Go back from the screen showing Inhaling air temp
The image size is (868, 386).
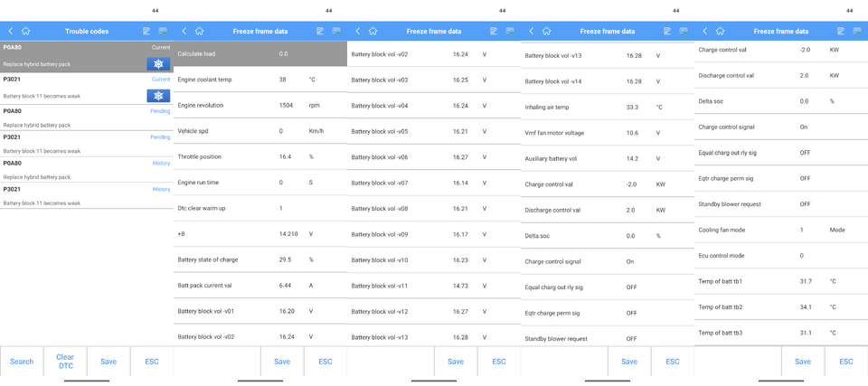532,31
